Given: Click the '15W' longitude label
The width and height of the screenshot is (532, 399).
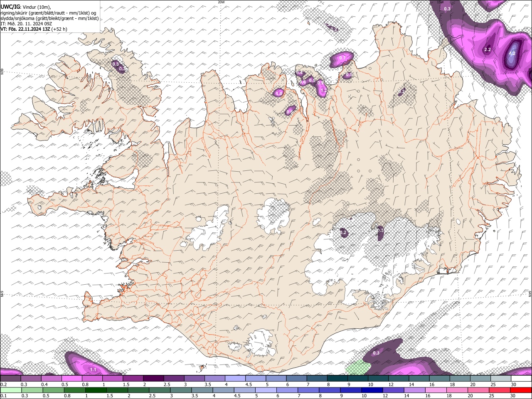Looking at the screenshot, I should point(440,2).
